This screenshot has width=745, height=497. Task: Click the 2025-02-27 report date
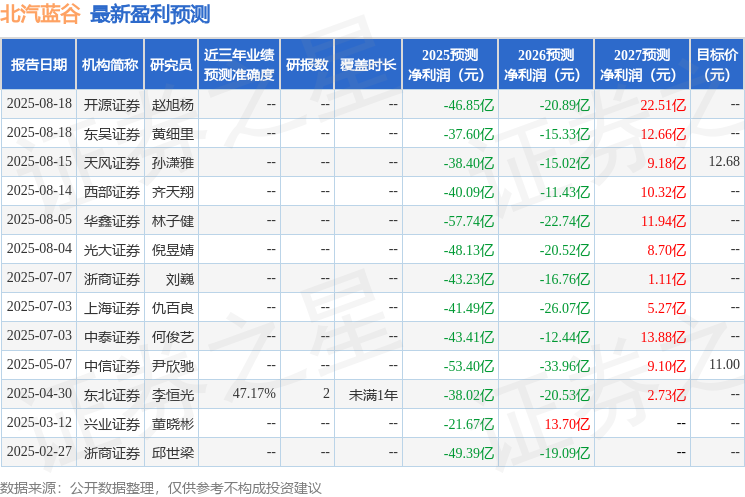point(39,451)
